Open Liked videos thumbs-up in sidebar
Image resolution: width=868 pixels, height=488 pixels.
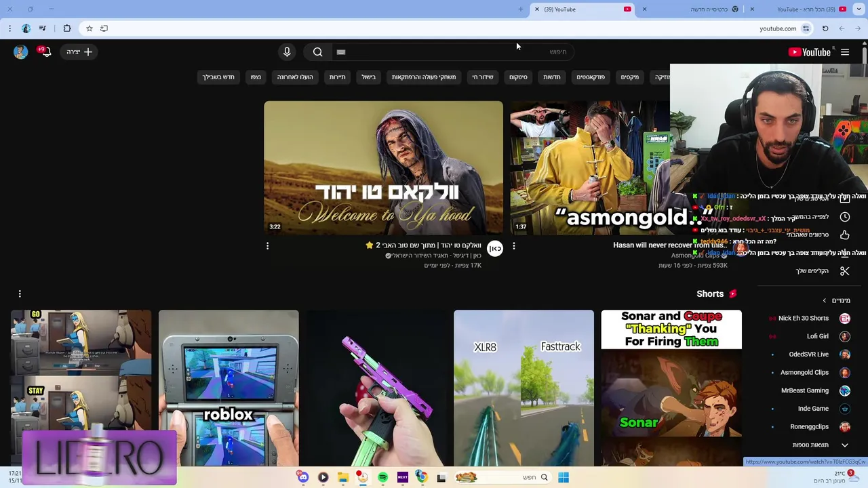(845, 235)
